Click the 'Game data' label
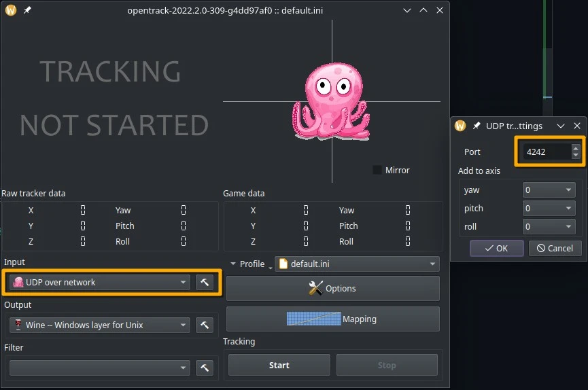This screenshot has width=588, height=390. point(244,194)
